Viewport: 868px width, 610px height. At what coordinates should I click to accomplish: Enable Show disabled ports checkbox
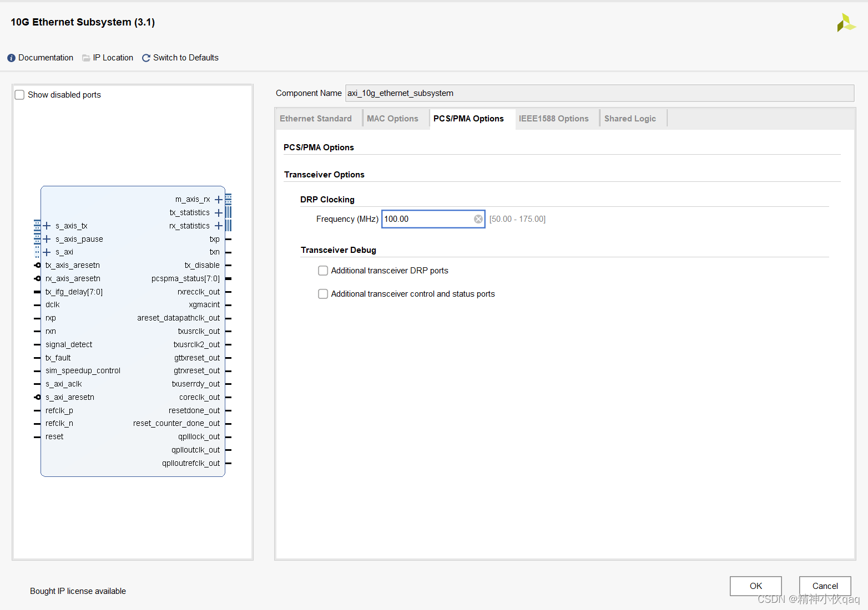click(x=20, y=95)
